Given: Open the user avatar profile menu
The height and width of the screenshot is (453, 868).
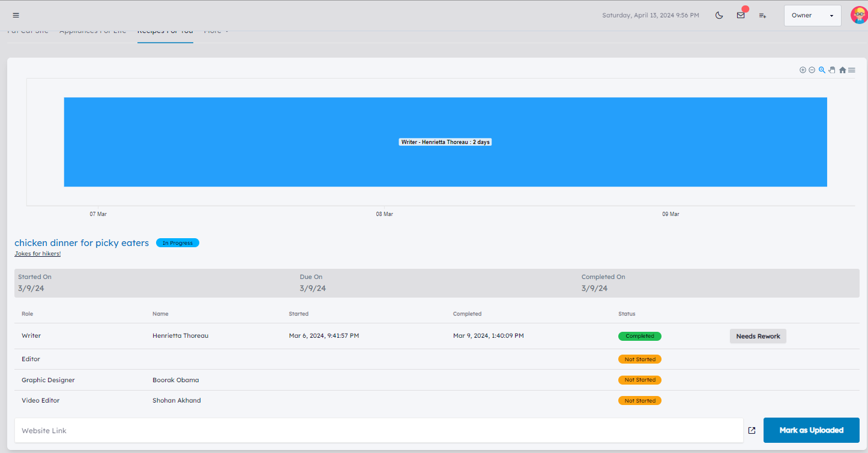Looking at the screenshot, I should coord(859,15).
